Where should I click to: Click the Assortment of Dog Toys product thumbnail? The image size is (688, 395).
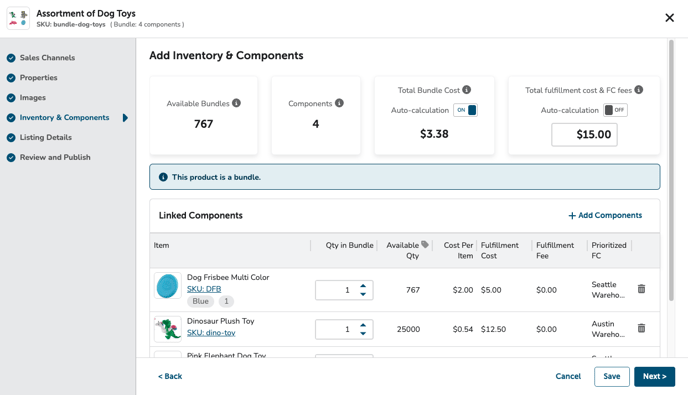[18, 18]
